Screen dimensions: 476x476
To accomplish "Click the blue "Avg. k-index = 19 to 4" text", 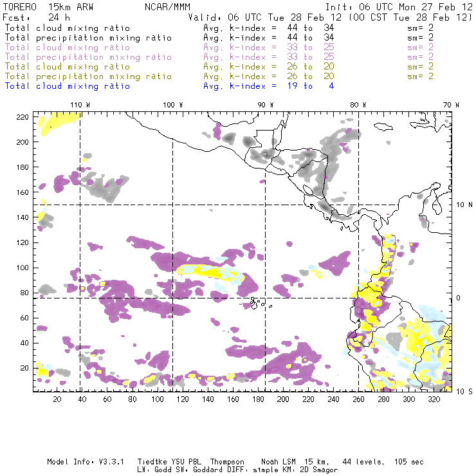I will [269, 86].
